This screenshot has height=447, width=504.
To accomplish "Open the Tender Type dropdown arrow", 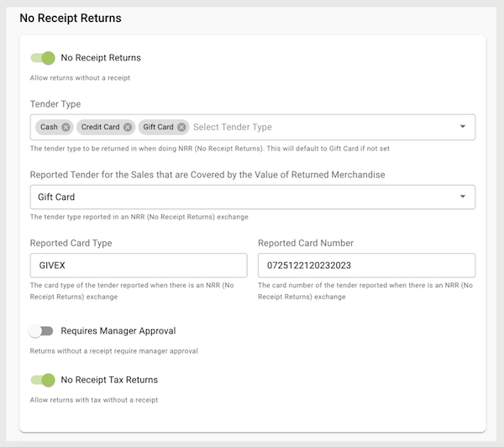I will pos(463,127).
